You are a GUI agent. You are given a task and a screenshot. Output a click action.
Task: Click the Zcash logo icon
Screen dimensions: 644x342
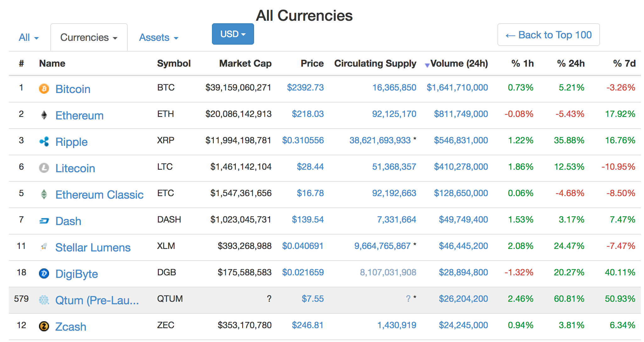point(44,326)
